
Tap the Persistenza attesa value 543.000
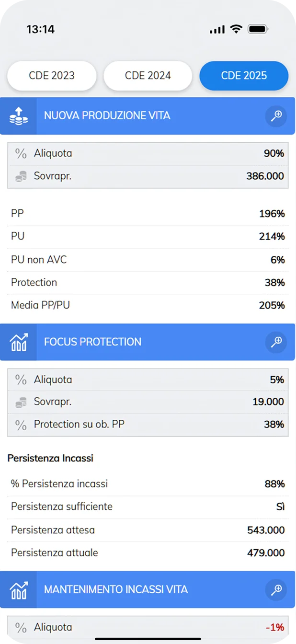[266, 530]
